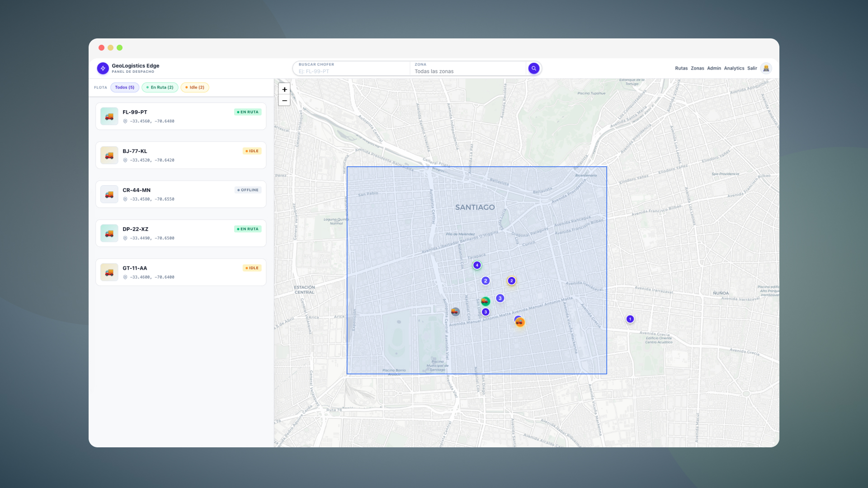
Task: Click coordinates -33.4580, -70.6550
Action: click(x=152, y=199)
